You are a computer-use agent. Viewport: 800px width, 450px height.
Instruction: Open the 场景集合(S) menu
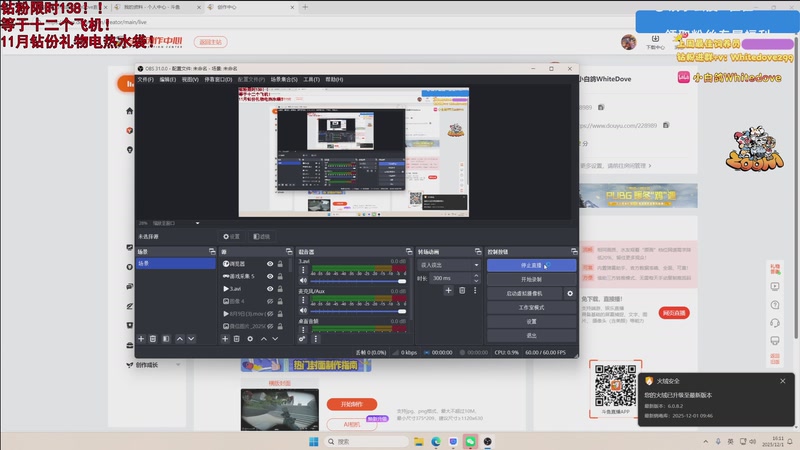284,80
